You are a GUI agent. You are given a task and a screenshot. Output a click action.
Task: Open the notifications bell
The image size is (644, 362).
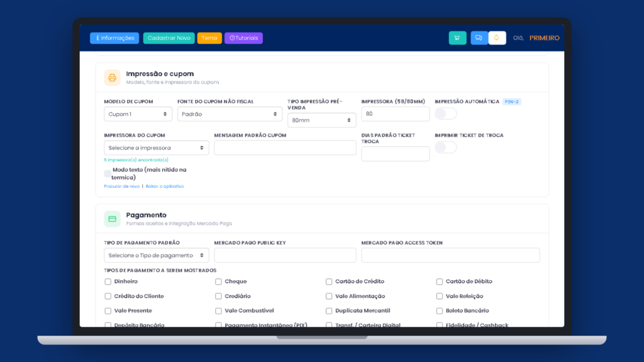[497, 38]
